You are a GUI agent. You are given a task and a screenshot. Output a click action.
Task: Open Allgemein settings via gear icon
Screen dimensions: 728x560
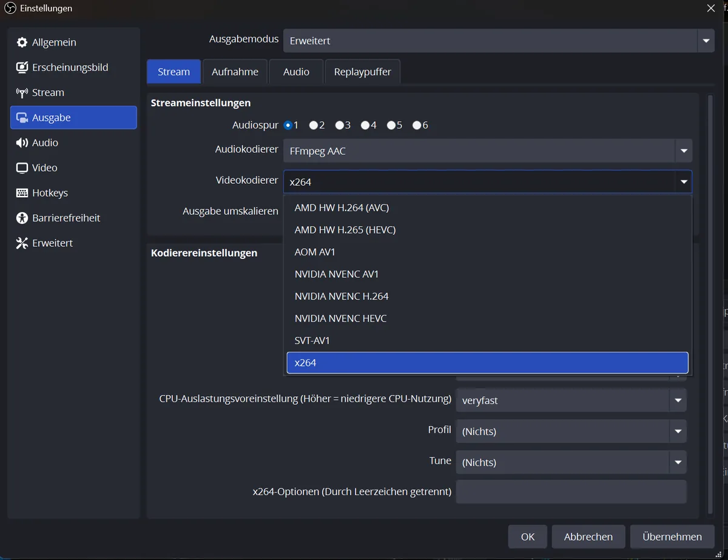coord(22,42)
